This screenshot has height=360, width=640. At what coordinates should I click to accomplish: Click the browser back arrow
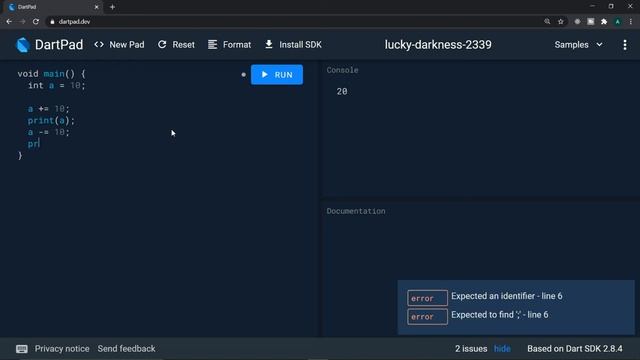coord(9,22)
